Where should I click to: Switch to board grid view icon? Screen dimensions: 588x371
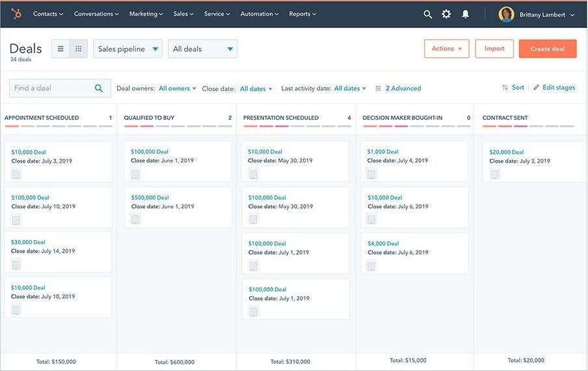pos(78,49)
